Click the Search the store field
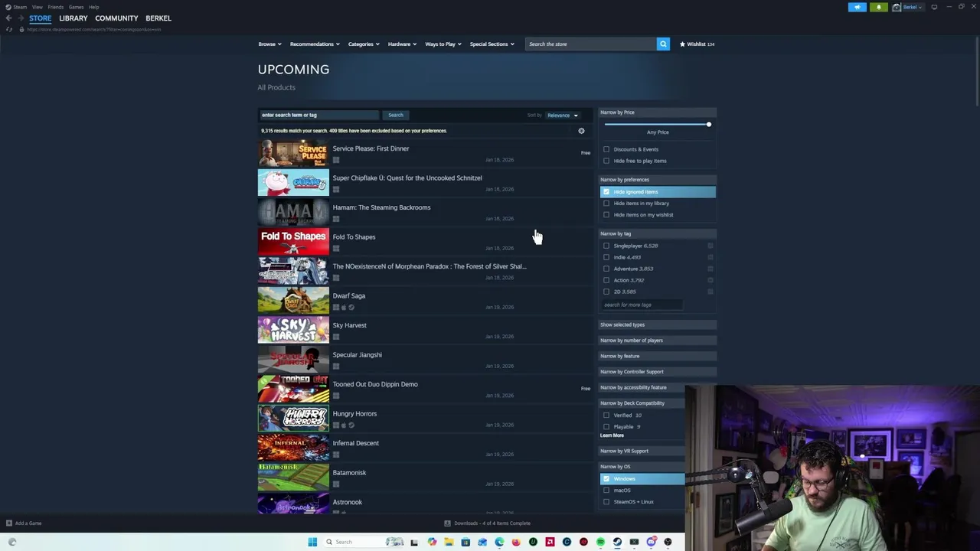Image resolution: width=980 pixels, height=551 pixels. [590, 44]
